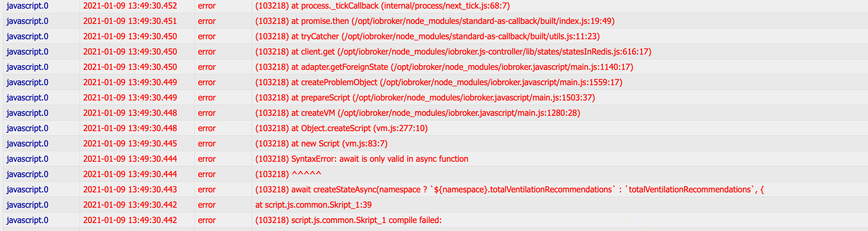Click the caret marker '^^^^^' log message
This screenshot has height=231, width=868.
pos(288,174)
